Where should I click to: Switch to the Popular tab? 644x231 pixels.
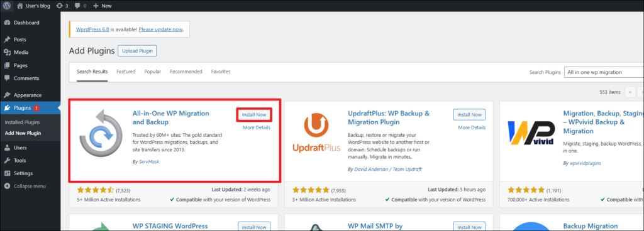(x=153, y=72)
